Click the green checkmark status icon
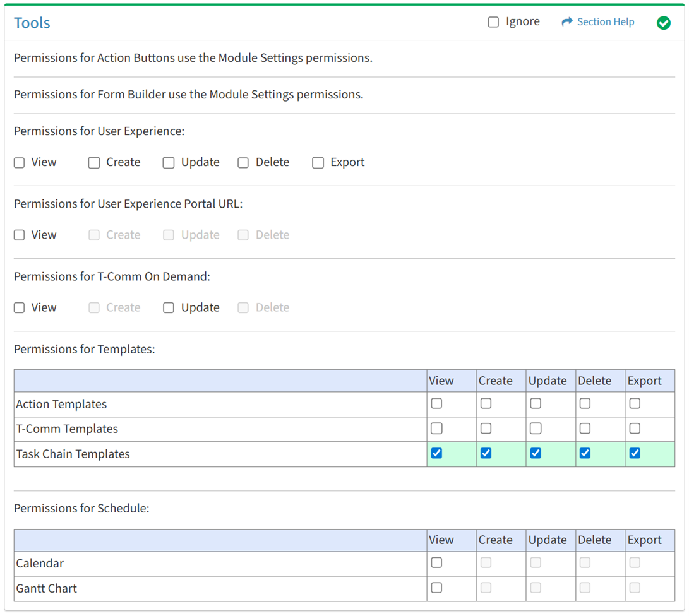689x616 pixels. pos(663,23)
